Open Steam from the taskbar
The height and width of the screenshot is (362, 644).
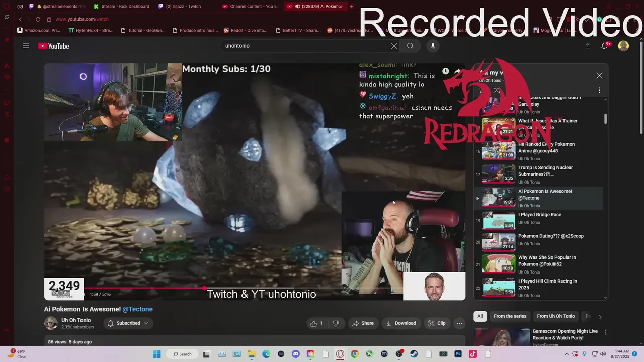click(x=414, y=354)
